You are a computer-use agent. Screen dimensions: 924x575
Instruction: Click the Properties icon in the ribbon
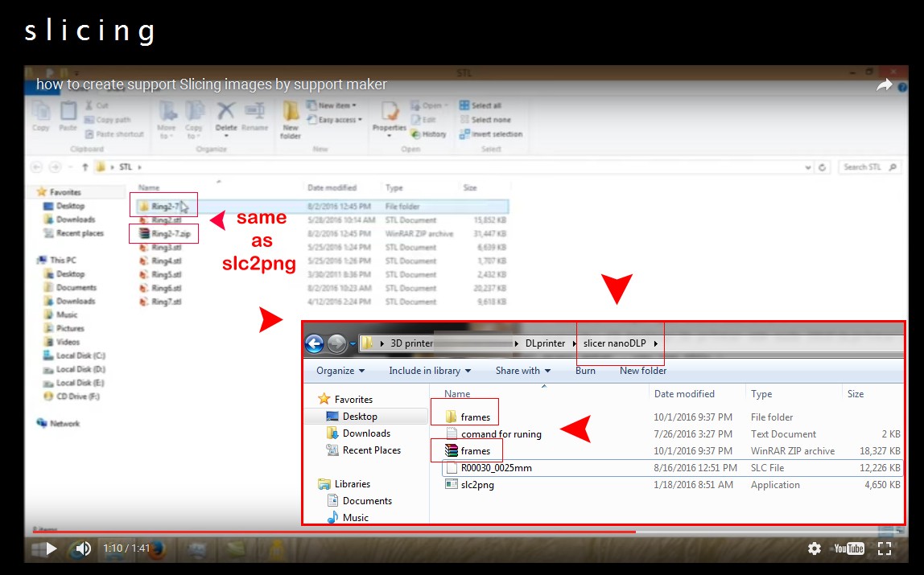click(389, 112)
